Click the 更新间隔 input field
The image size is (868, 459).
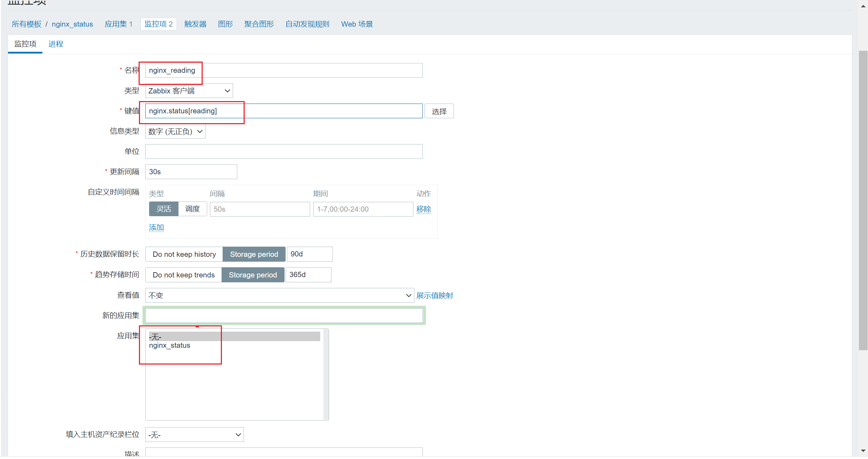point(191,172)
